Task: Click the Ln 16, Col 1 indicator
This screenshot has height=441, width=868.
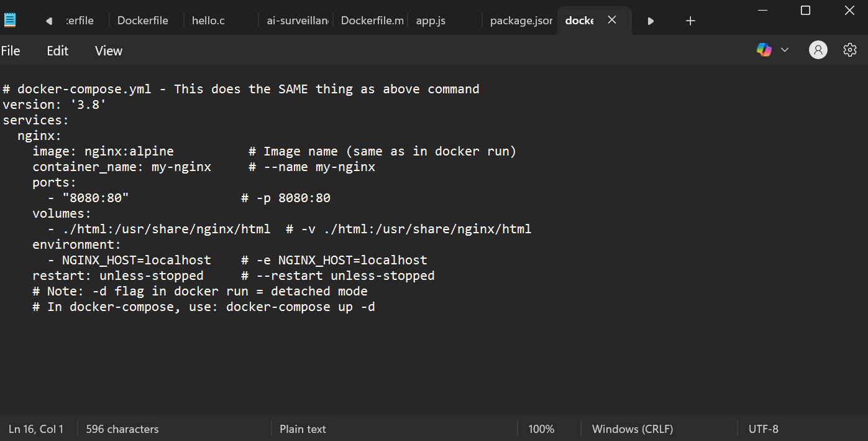Action: coord(36,429)
